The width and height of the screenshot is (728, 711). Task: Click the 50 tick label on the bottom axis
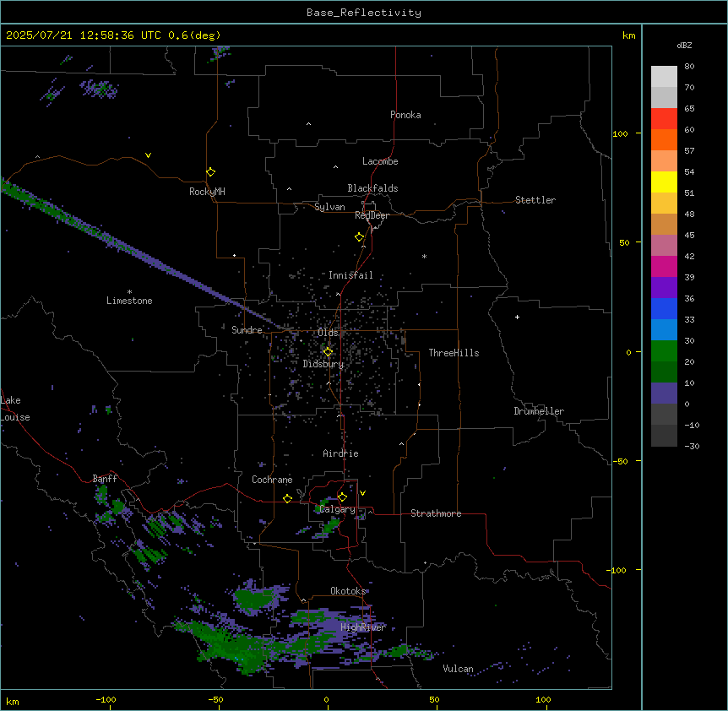click(434, 699)
